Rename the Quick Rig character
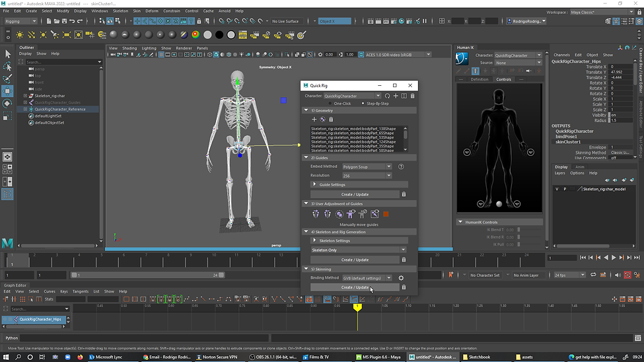Screen dimensions: 644x362 [x=404, y=96]
